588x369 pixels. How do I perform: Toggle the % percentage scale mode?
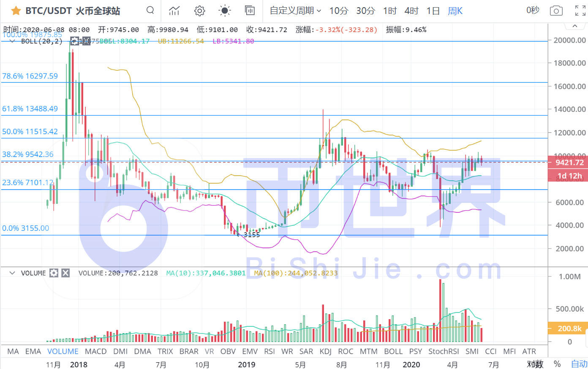(x=557, y=364)
